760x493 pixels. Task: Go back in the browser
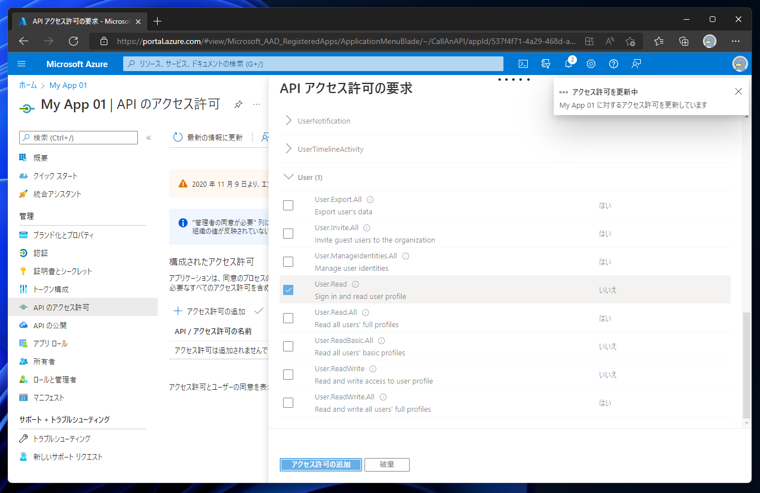click(23, 41)
